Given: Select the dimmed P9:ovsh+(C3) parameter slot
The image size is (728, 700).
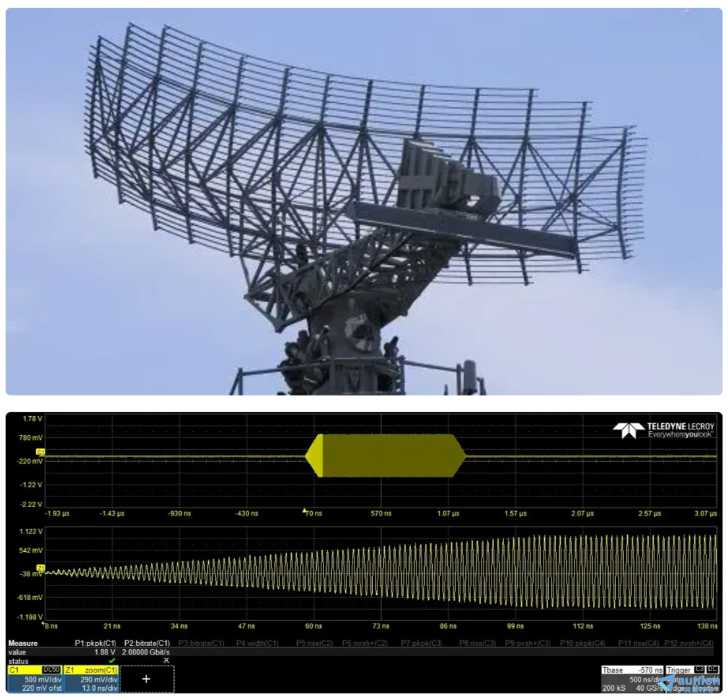Looking at the screenshot, I should tap(528, 643).
